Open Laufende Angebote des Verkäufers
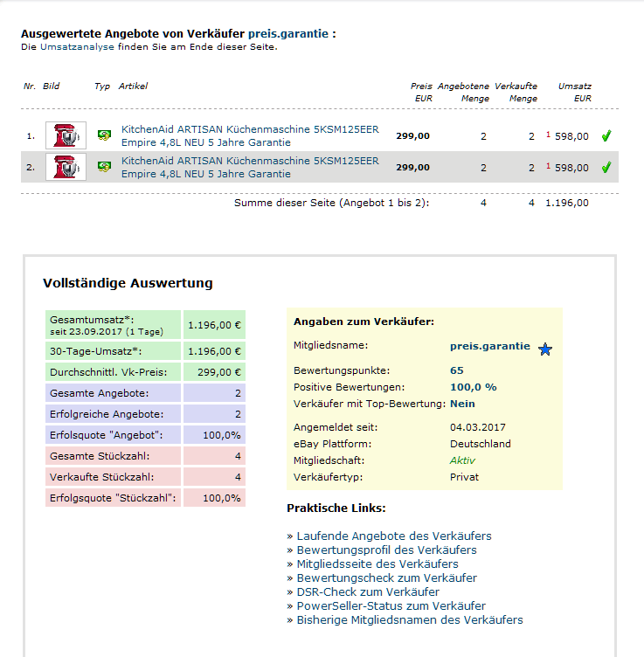The image size is (644, 657). [x=393, y=536]
